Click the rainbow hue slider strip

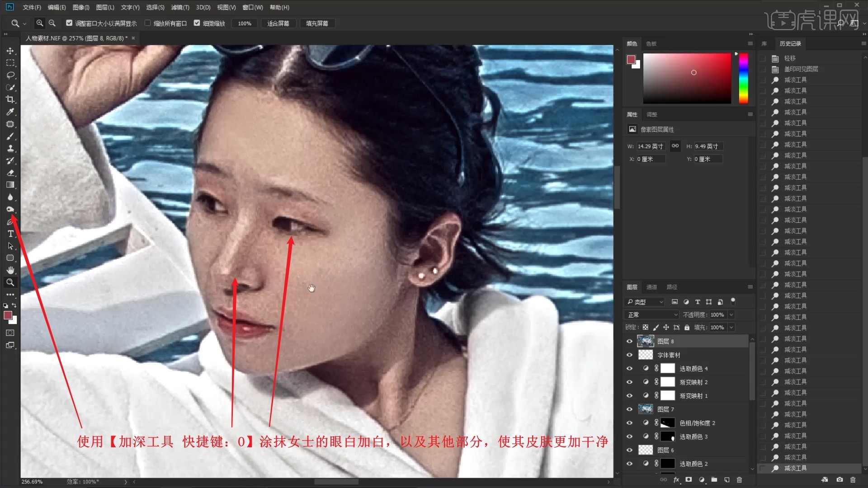pos(743,78)
